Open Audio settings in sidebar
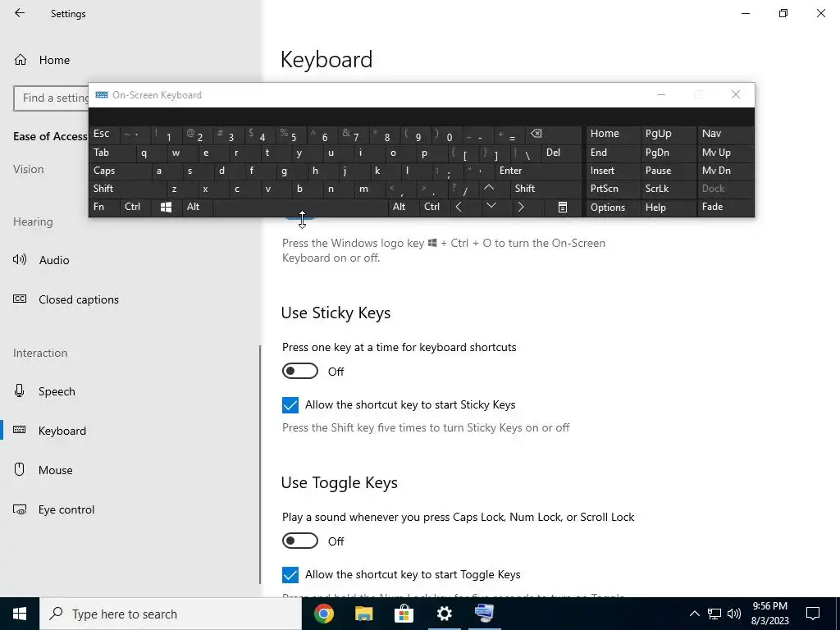The width and height of the screenshot is (840, 630). 53,260
